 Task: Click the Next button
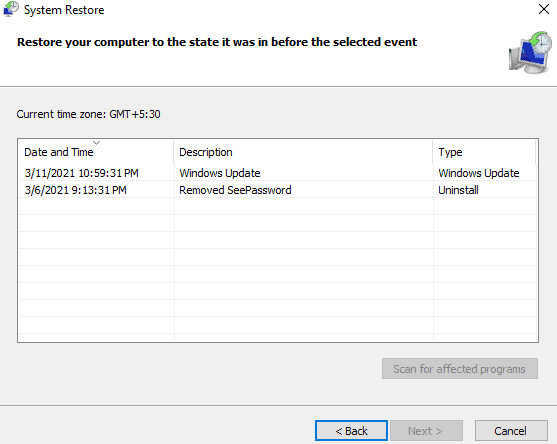[426, 431]
